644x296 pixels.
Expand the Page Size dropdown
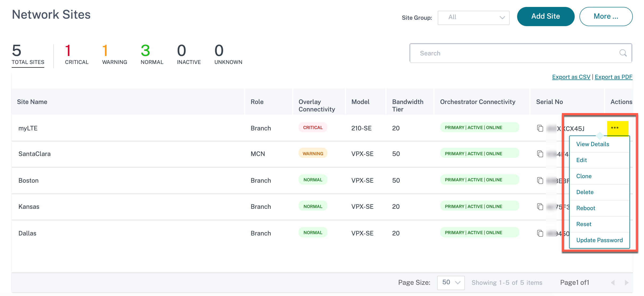coord(451,283)
